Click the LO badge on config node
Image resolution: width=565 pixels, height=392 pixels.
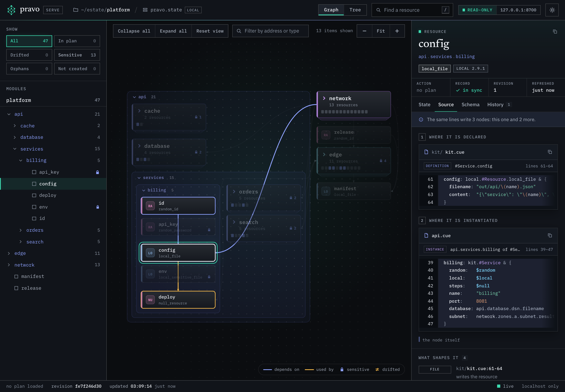[x=150, y=253]
